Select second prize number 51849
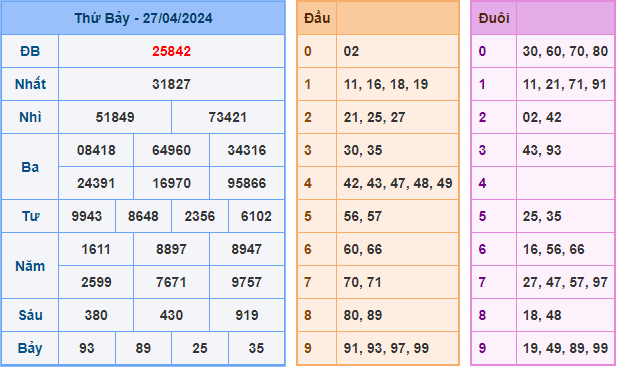Image resolution: width=617 pixels, height=367 pixels. [x=115, y=117]
